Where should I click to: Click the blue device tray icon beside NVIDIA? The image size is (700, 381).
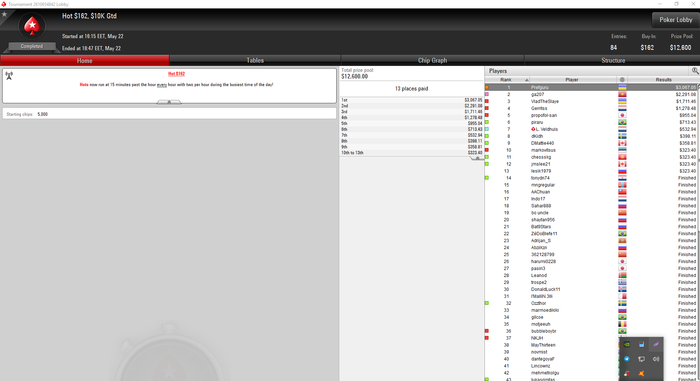(642, 344)
